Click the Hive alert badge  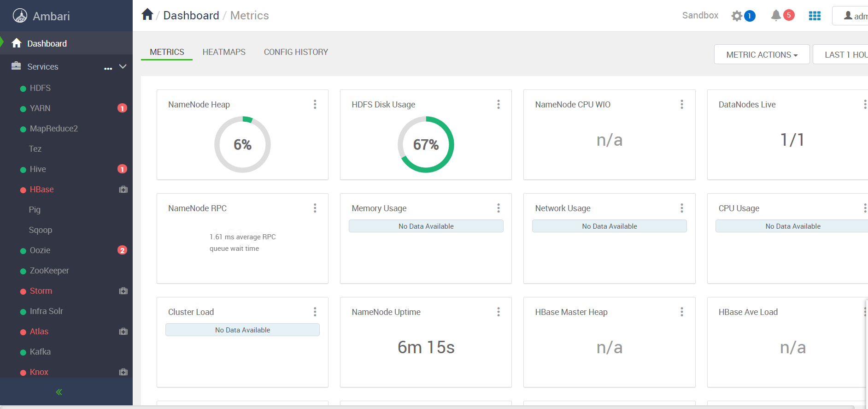pos(122,169)
